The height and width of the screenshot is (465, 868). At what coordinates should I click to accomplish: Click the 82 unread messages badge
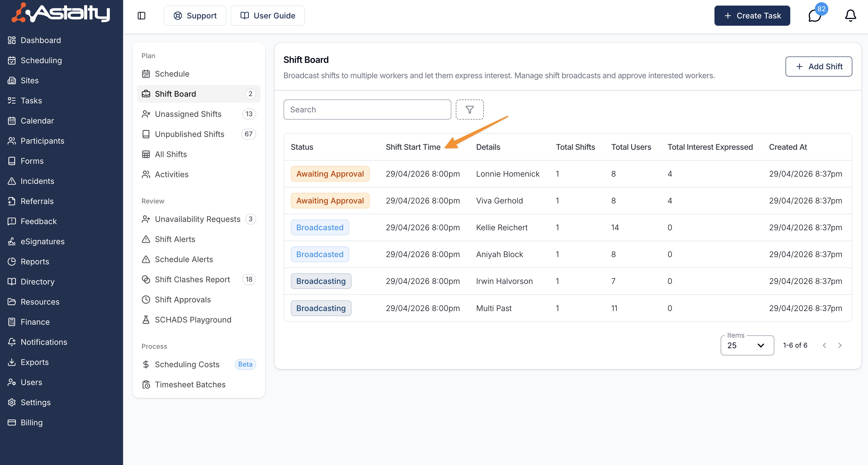point(822,9)
